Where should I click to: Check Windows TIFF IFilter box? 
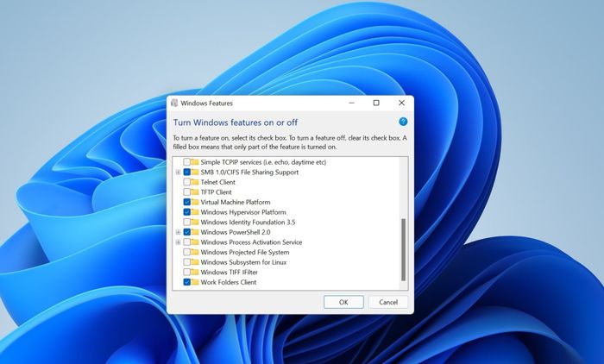click(187, 272)
